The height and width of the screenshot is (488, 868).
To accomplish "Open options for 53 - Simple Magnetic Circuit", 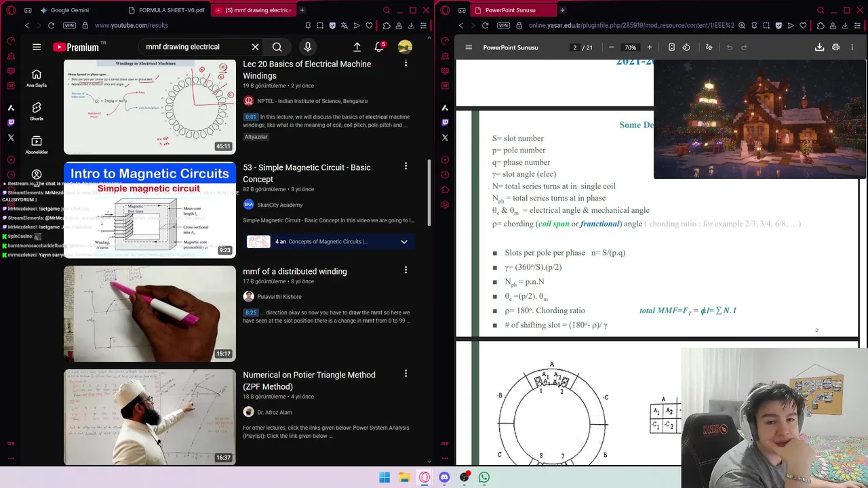I will pos(406,166).
